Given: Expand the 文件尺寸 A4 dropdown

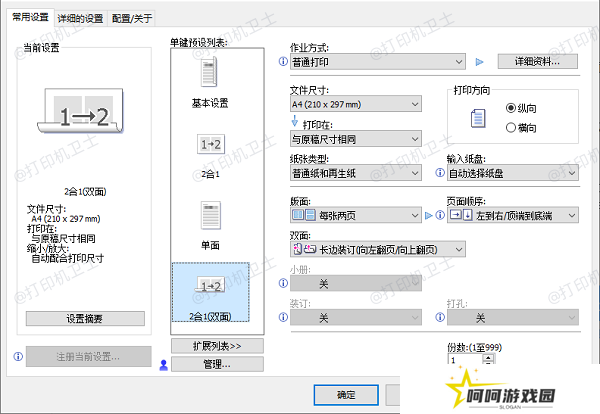Looking at the screenshot, I should (356, 104).
